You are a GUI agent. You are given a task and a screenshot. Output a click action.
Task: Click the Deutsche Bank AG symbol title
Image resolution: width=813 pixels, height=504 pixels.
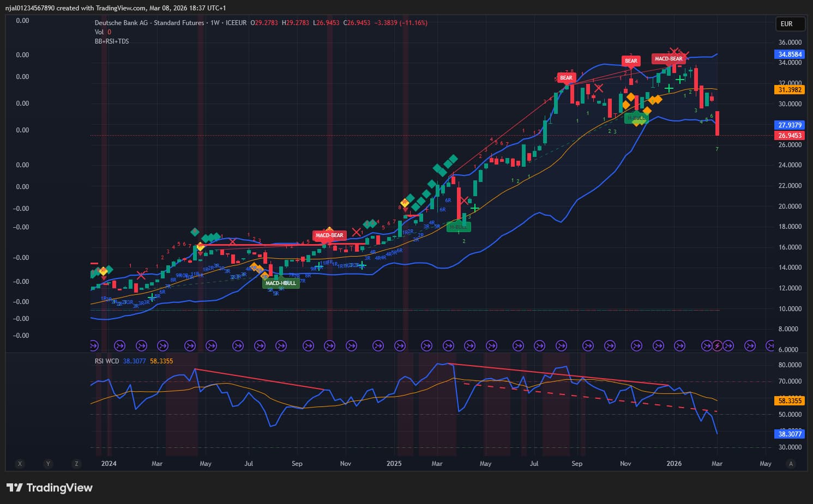pos(149,23)
